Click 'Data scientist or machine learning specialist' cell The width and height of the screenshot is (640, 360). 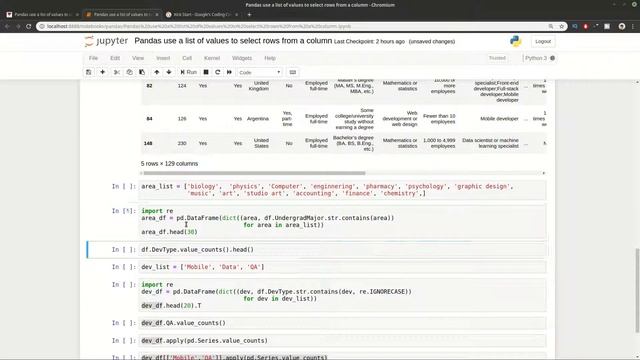(490, 143)
